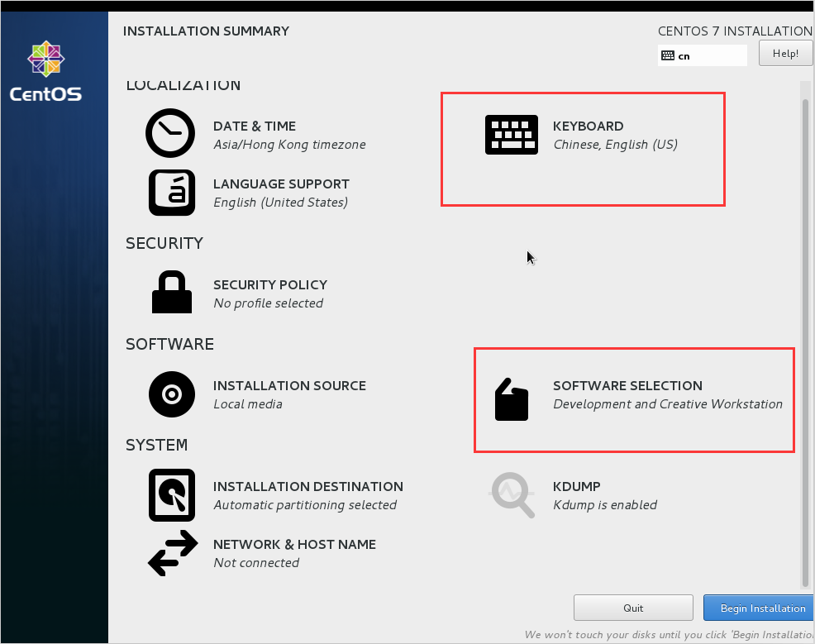815x644 pixels.
Task: Open the Language Support icon
Action: [172, 193]
